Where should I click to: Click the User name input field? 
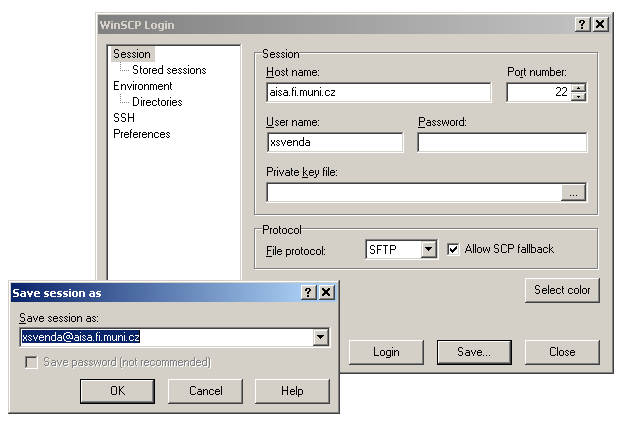point(335,142)
